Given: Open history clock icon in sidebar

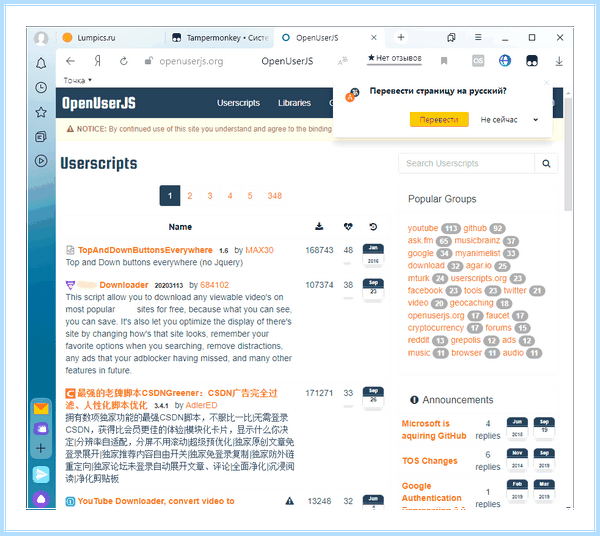Looking at the screenshot, I should click(x=41, y=88).
